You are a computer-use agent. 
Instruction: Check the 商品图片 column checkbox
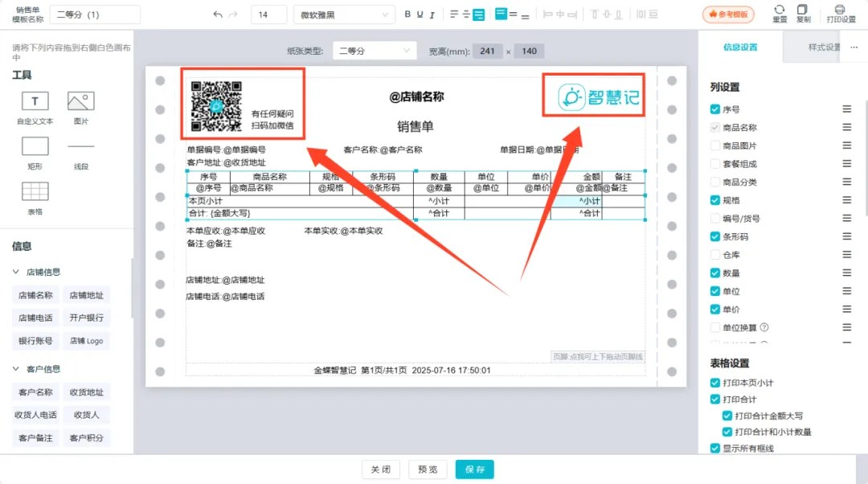(x=715, y=146)
